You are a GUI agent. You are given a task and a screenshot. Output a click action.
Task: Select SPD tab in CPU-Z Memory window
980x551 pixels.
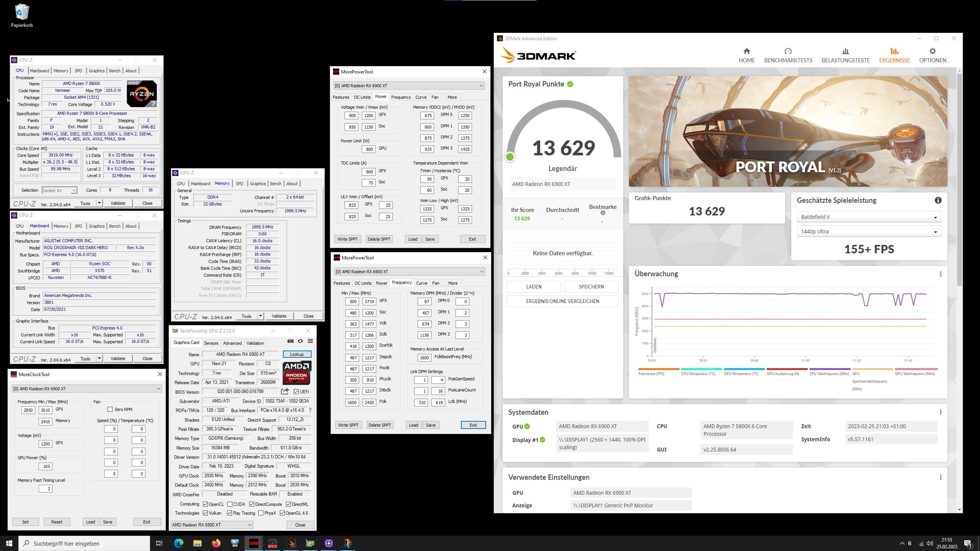pos(239,184)
